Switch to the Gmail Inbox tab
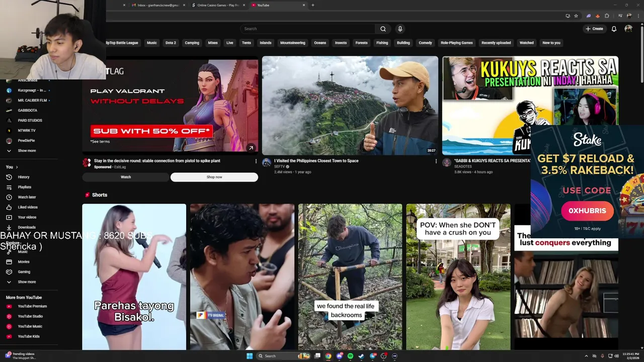 pos(157,5)
